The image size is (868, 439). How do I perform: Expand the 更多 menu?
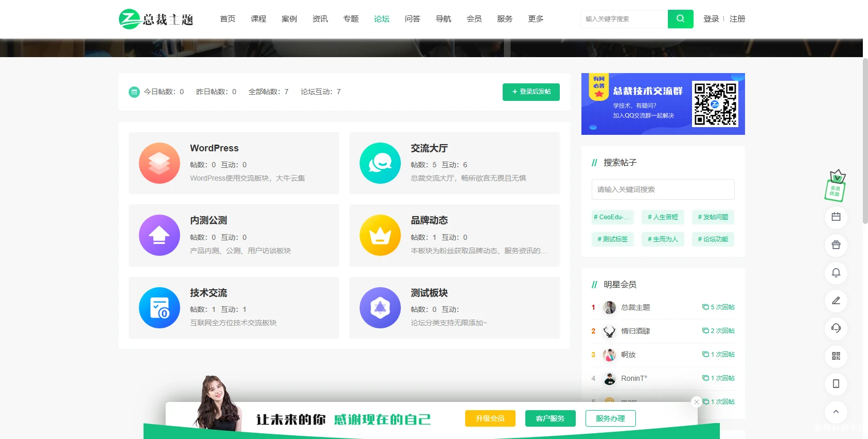tap(536, 19)
